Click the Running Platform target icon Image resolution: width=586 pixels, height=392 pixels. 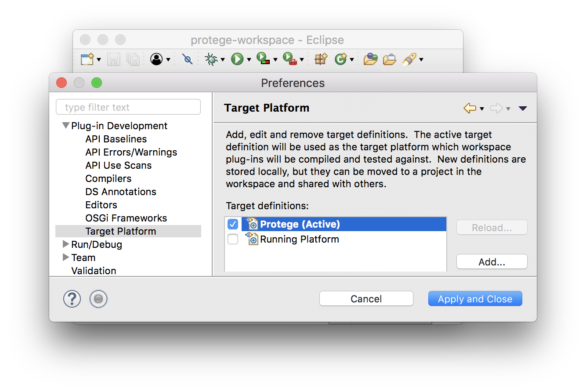[252, 239]
